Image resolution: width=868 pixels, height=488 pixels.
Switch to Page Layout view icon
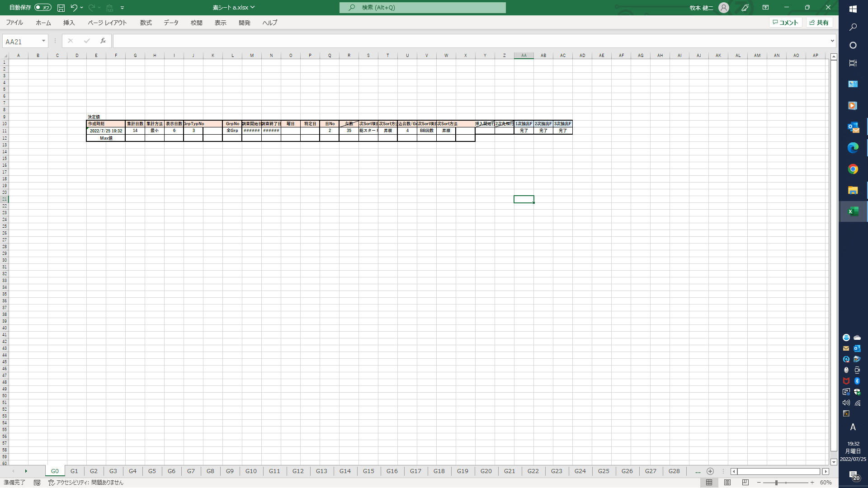click(x=727, y=483)
